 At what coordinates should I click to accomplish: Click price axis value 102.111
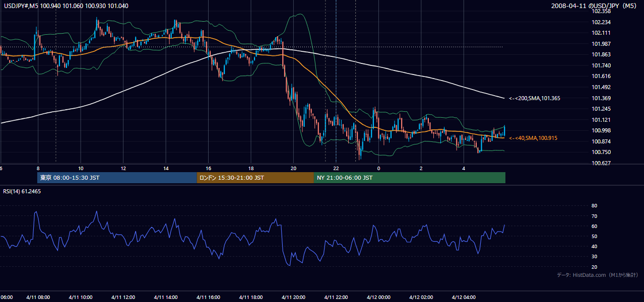(x=601, y=33)
